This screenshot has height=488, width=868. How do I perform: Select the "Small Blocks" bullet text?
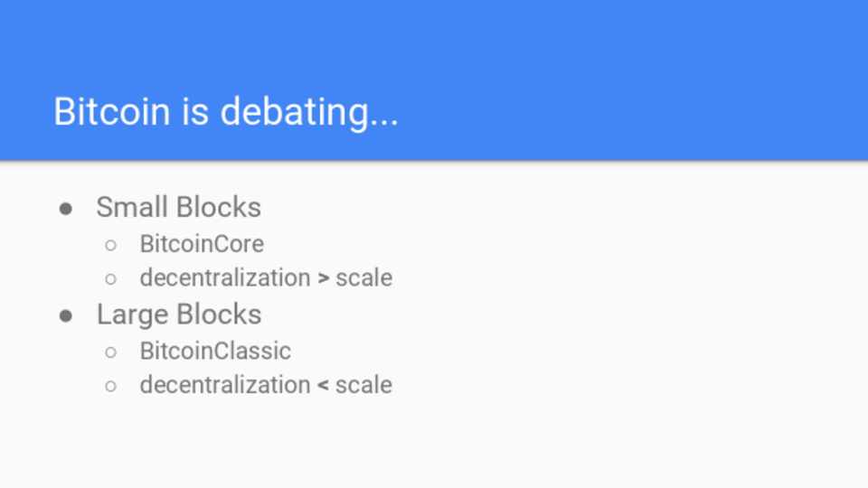point(178,207)
